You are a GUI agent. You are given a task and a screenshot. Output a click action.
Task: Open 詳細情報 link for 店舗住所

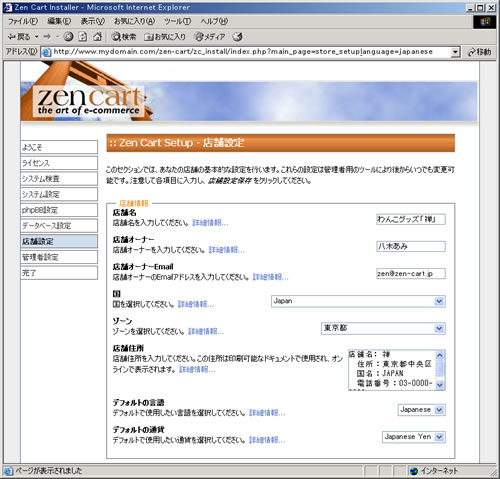[x=197, y=369]
